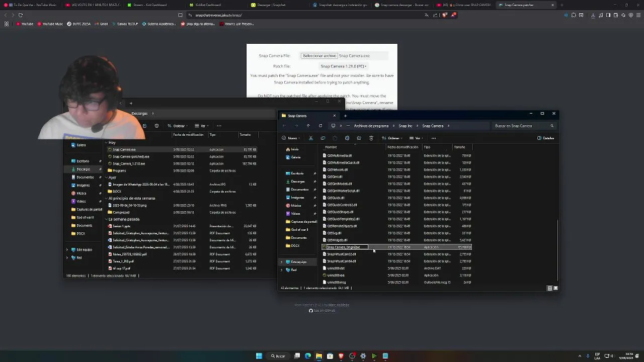Select Descargas in Snap Camera sidebar
Image resolution: width=644 pixels, height=362 pixels.
coord(298,182)
